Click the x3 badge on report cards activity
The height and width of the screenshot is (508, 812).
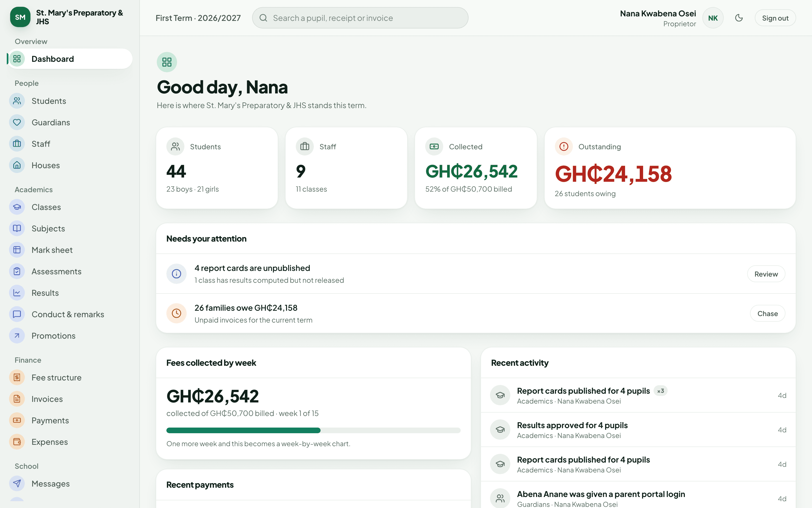pos(660,391)
